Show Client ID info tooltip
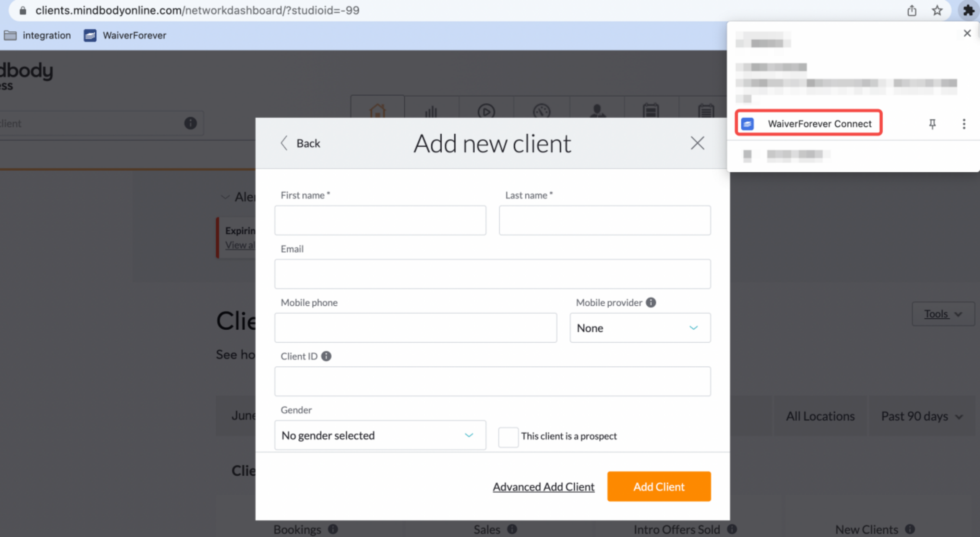 click(x=326, y=356)
